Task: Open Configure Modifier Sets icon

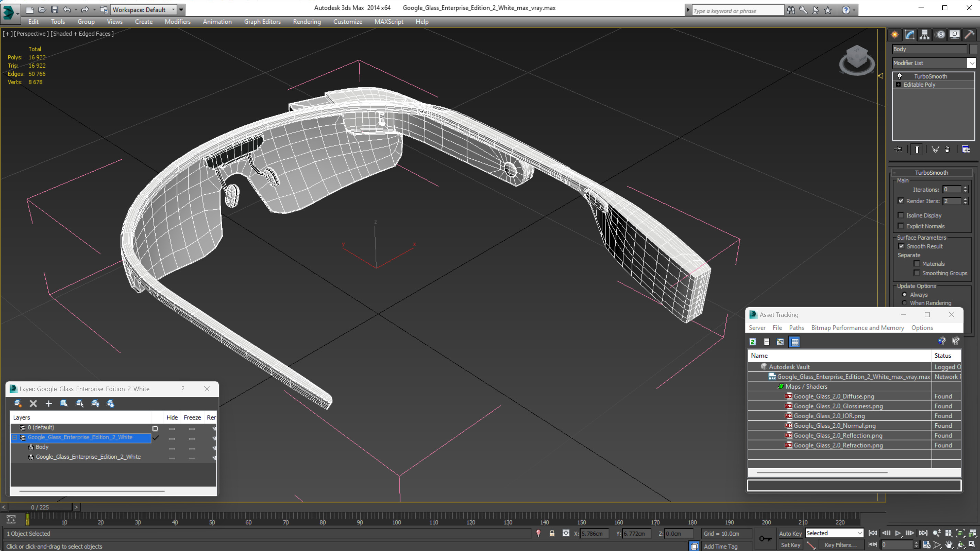Action: 966,149
